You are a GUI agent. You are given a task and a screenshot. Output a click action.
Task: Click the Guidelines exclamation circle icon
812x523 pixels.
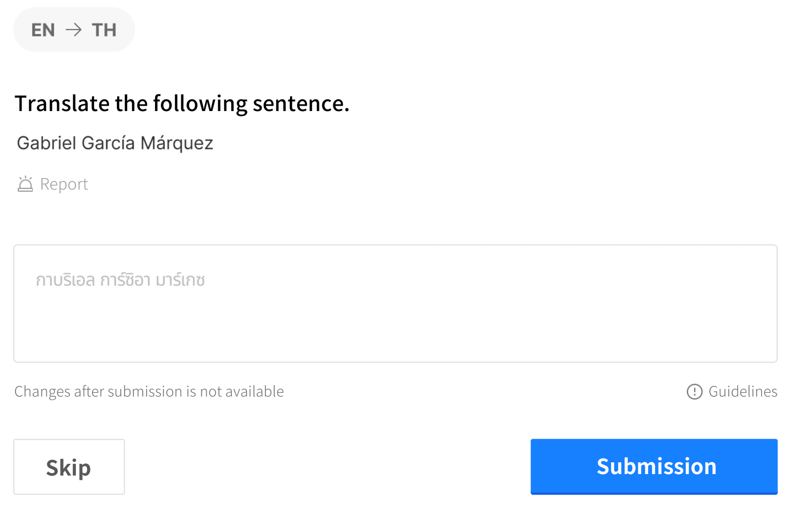(x=694, y=391)
